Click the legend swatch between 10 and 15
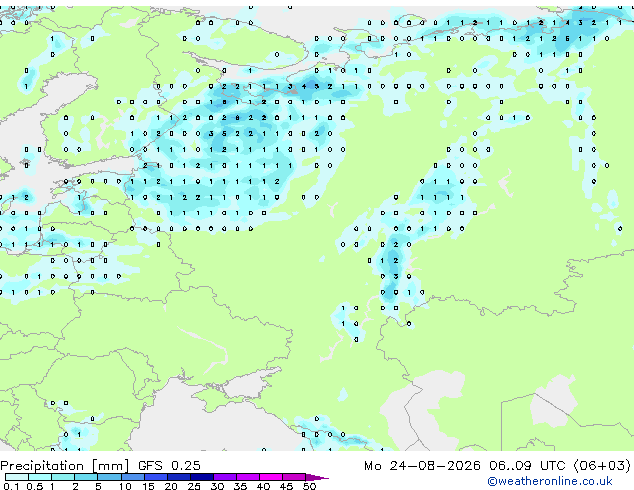Viewport: 634px width, 490px height. (x=132, y=477)
